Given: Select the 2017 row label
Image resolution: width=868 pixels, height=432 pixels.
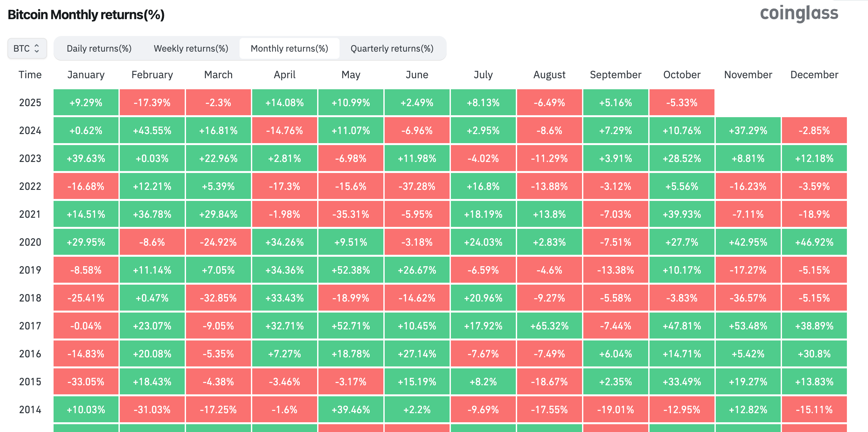Looking at the screenshot, I should tap(30, 326).
